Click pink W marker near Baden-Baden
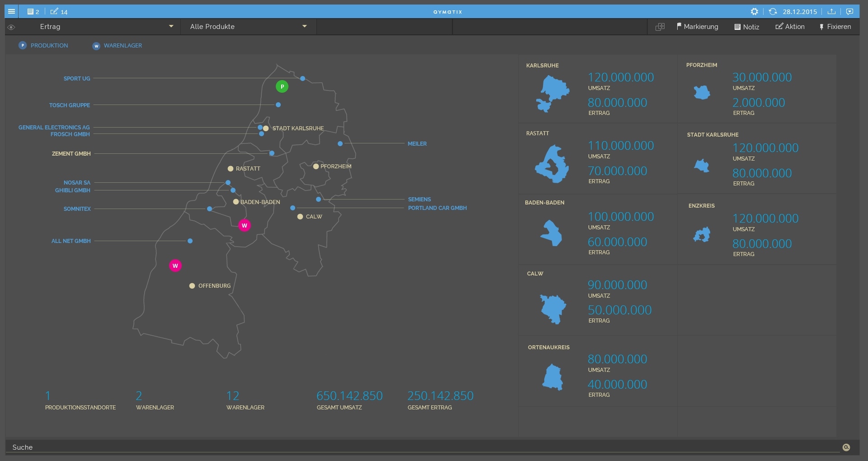 point(245,225)
